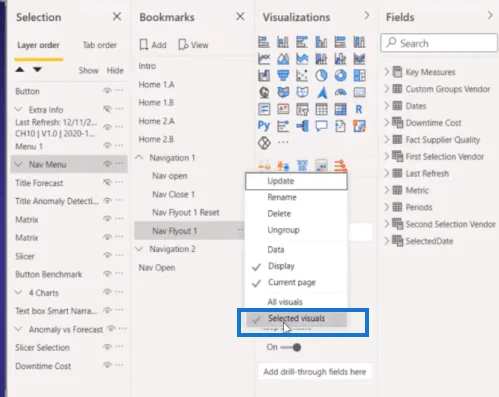Select the Pie chart visual
This screenshot has height=397, width=499.
[x=321, y=76]
